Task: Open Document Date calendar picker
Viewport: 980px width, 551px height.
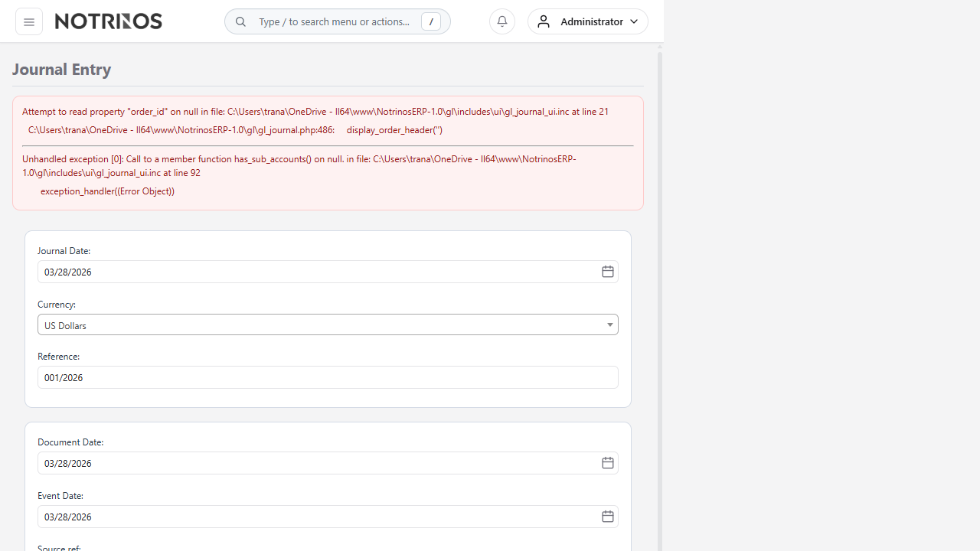Action: click(x=607, y=463)
